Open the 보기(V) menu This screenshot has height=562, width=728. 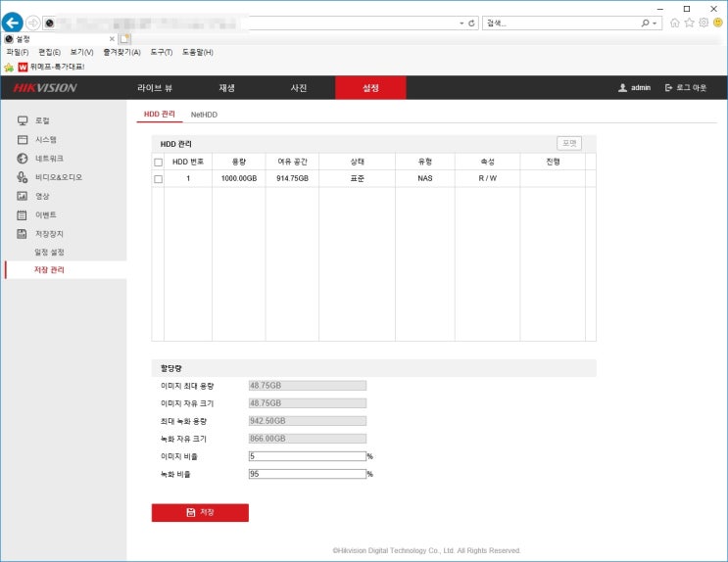pyautogui.click(x=81, y=52)
